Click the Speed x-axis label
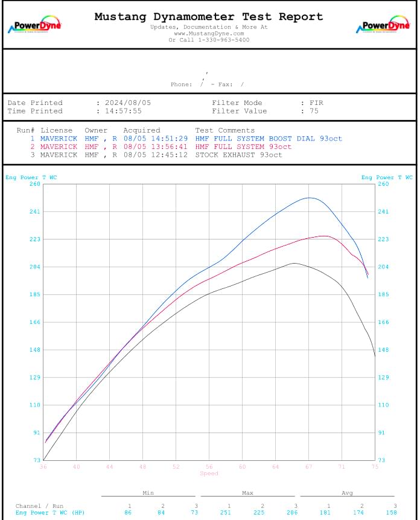Image resolution: width=420 pixels, height=520 pixels. tap(209, 473)
